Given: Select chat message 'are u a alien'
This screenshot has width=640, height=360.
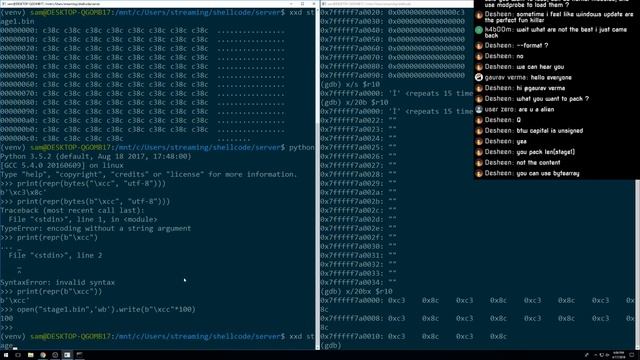Looking at the screenshot, I should pyautogui.click(x=536, y=109).
